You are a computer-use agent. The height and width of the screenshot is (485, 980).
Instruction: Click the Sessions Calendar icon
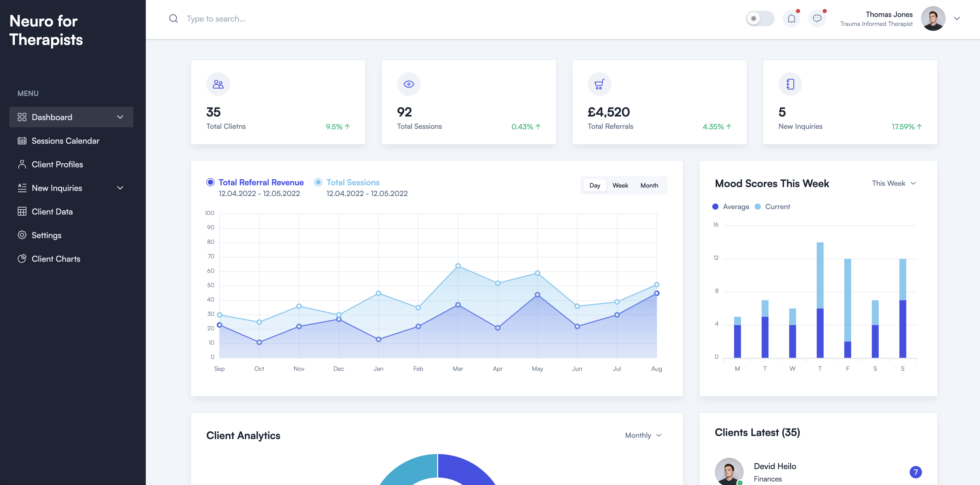[x=22, y=141]
